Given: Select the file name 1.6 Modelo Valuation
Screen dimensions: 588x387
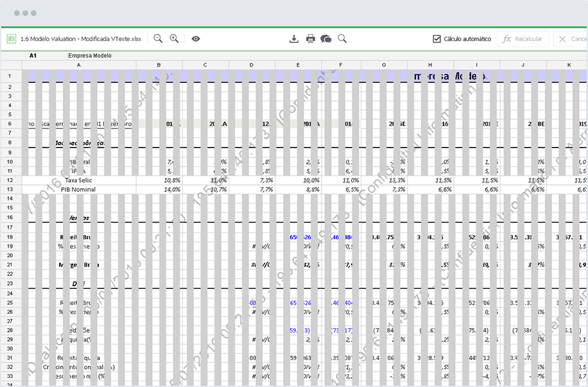Looking at the screenshot, I should pyautogui.click(x=81, y=39).
